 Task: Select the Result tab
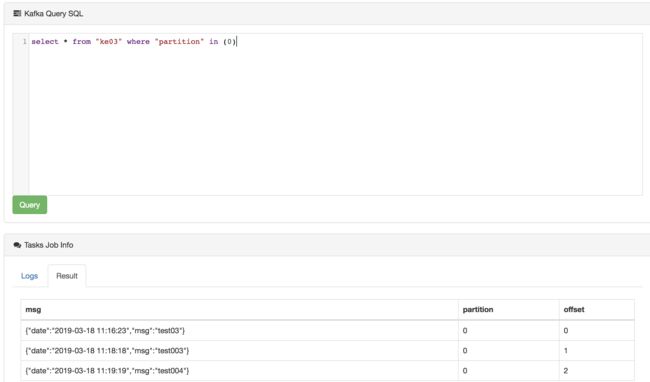(x=67, y=276)
